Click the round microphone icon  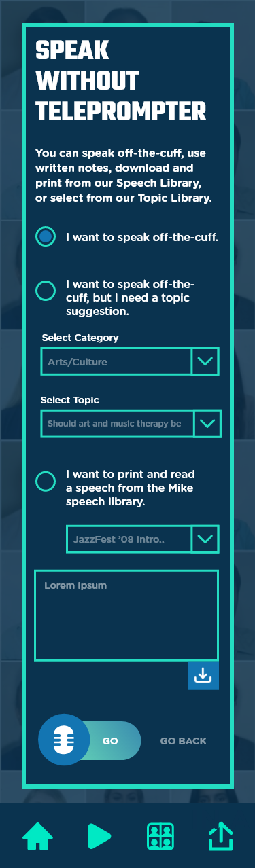coord(64,740)
